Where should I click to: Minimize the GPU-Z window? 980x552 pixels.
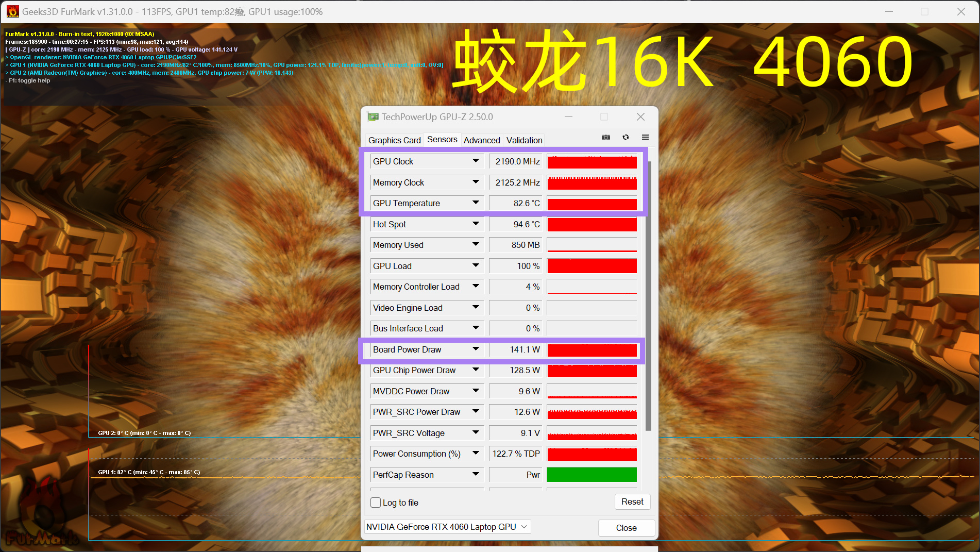point(568,117)
